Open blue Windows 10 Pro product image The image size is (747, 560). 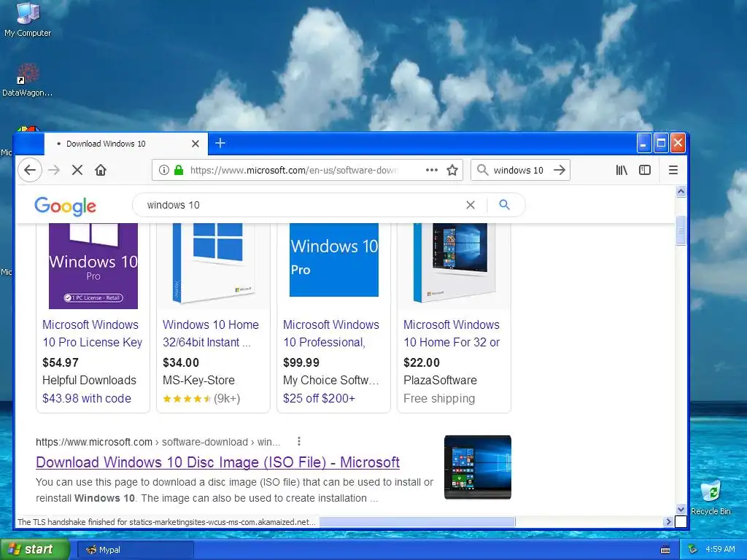334,260
